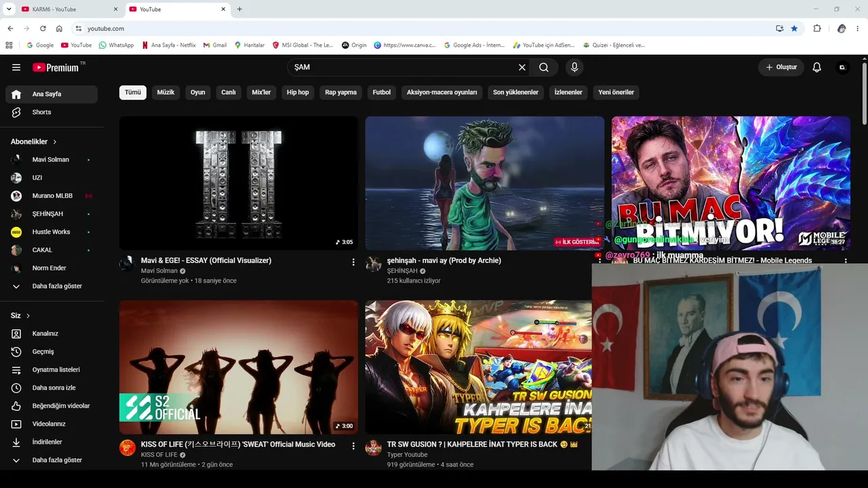Bookmark this page with star icon

coord(794,28)
